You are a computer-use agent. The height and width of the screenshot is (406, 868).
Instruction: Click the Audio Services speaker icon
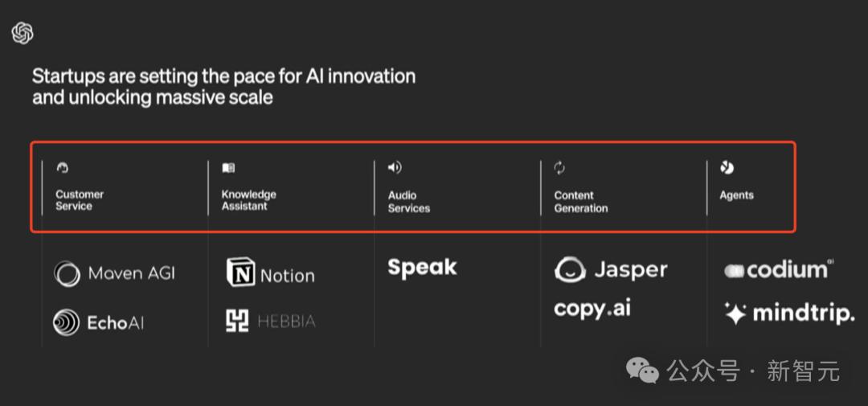395,167
